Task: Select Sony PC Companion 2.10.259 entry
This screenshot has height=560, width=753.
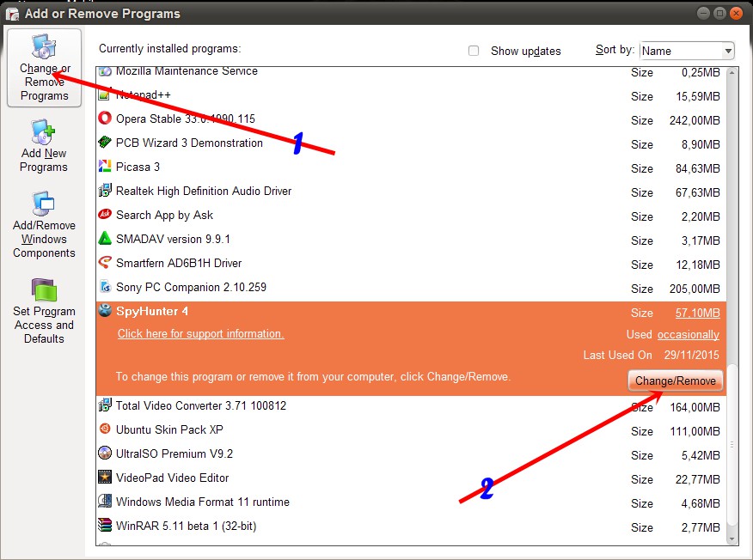Action: point(411,287)
